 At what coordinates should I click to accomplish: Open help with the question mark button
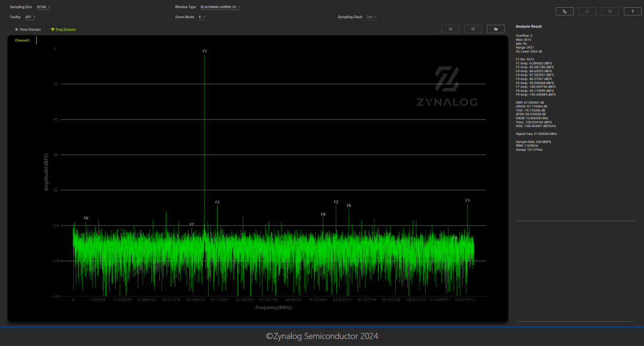click(633, 11)
